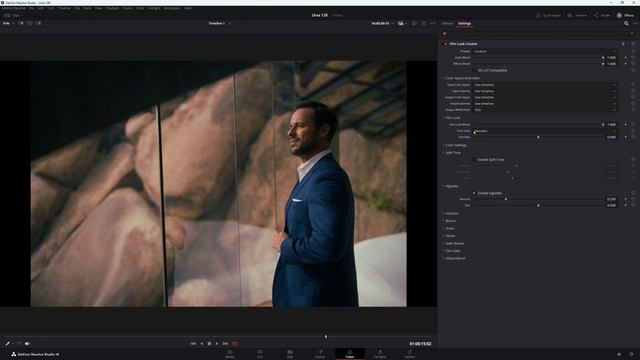Click the search magnifier in Effects panel
Screen dimensions: 640x360
pyautogui.click(x=626, y=24)
